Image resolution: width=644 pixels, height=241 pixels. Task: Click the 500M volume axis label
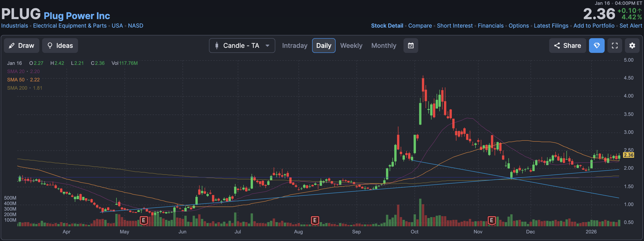coord(10,198)
